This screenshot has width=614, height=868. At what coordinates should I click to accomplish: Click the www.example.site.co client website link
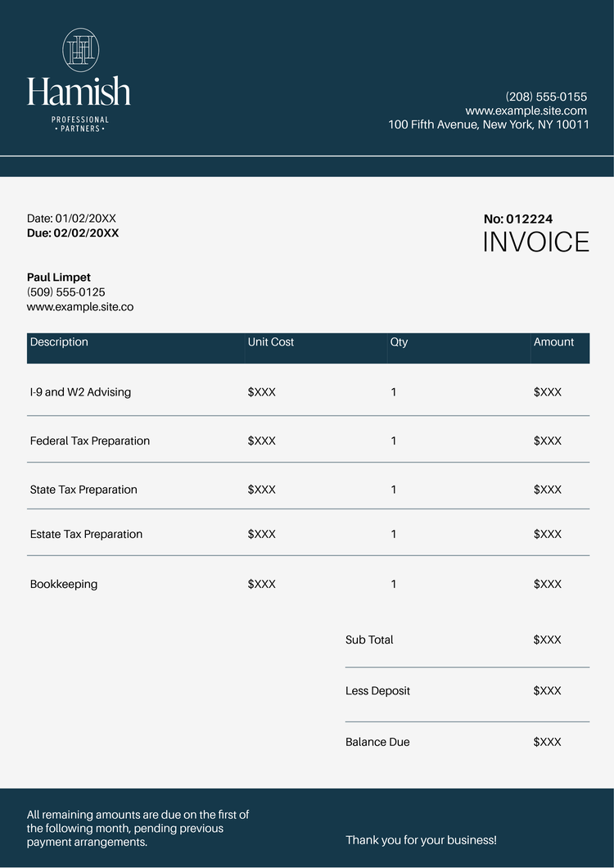[80, 307]
